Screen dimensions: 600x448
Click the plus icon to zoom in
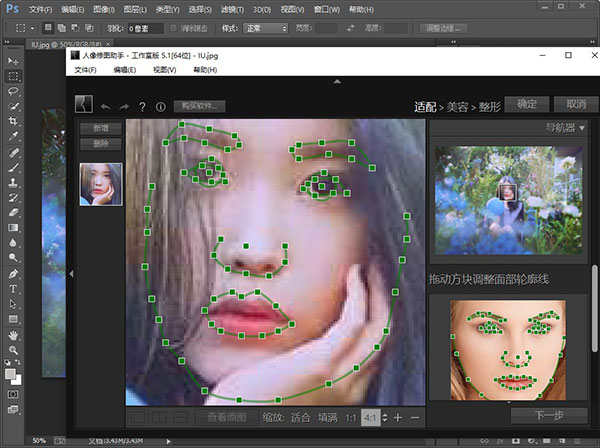point(398,417)
